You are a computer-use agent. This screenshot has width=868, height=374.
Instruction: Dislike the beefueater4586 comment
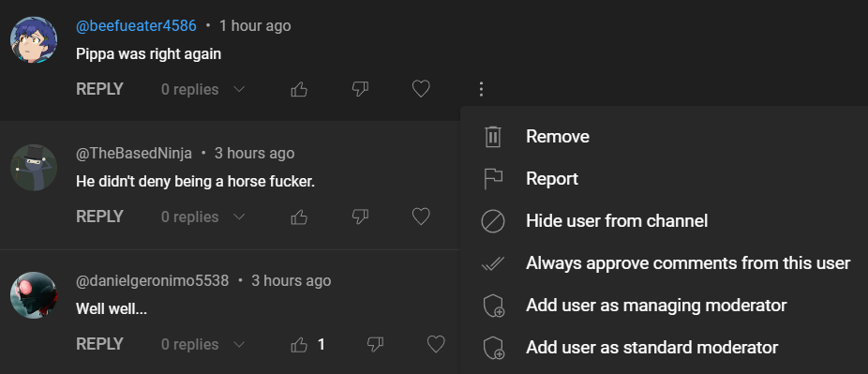click(360, 89)
